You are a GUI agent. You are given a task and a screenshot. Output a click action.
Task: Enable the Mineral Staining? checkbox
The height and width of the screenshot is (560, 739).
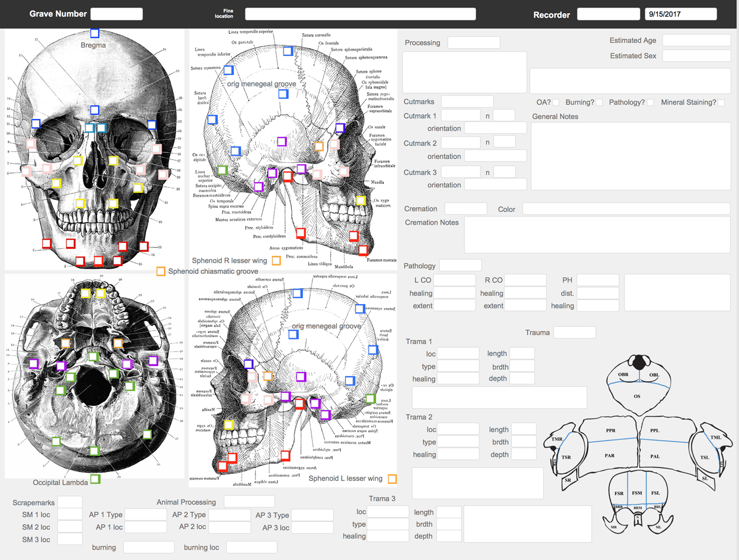click(721, 102)
